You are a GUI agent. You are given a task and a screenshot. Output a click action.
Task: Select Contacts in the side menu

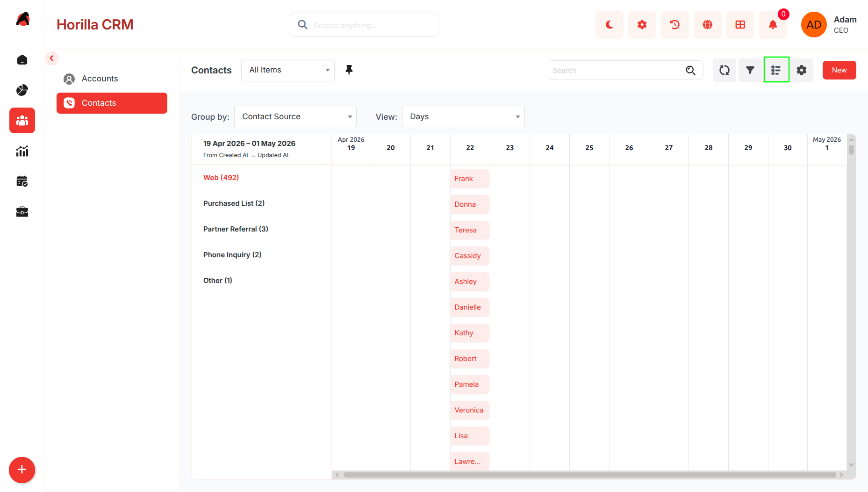tap(112, 103)
